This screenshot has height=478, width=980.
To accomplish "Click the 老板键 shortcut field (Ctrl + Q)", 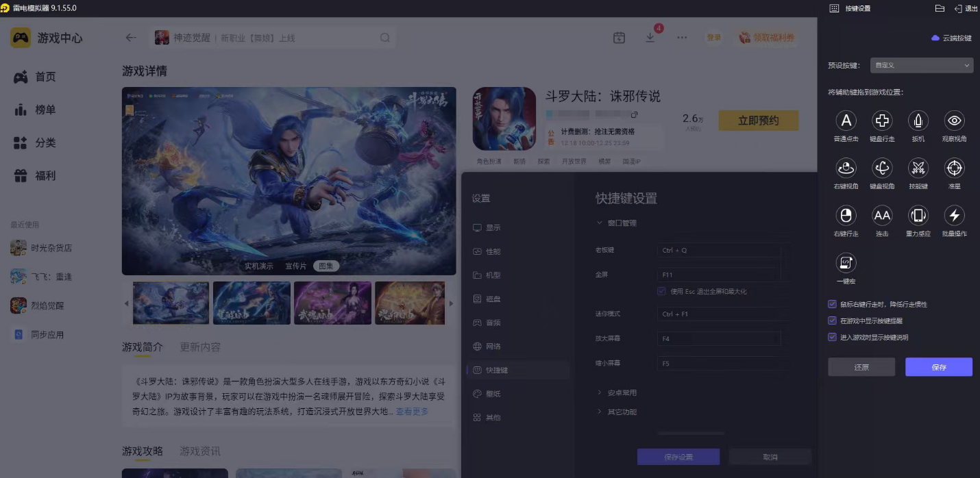I will coord(718,251).
